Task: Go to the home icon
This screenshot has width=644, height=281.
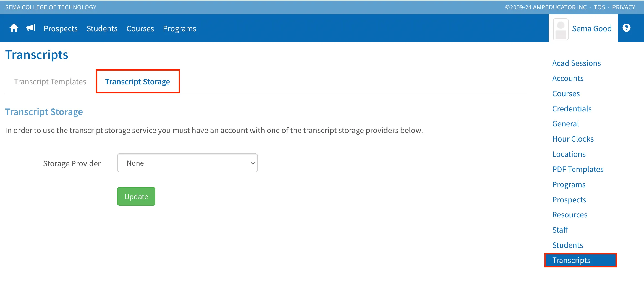Action: pos(14,28)
